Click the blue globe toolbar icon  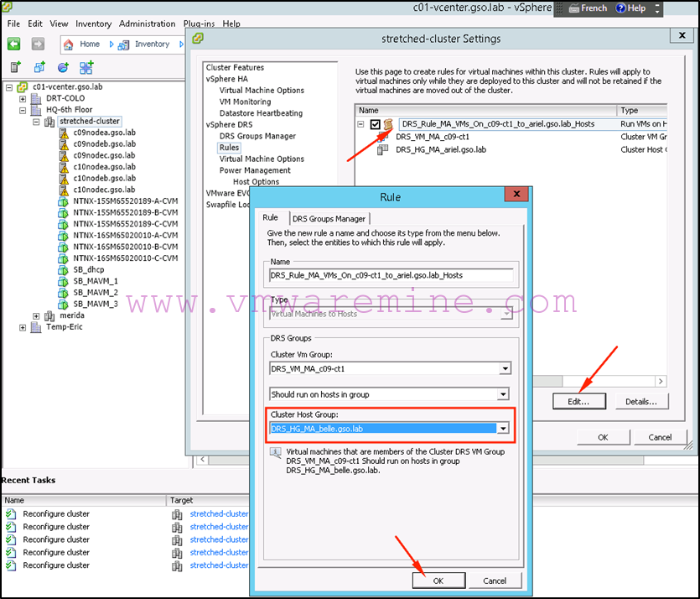(x=63, y=67)
